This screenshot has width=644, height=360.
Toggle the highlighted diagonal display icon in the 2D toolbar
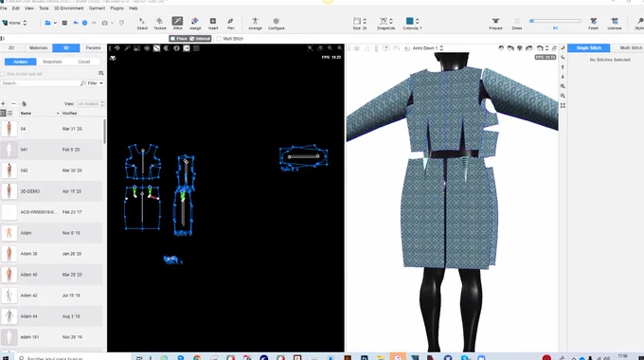pyautogui.click(x=156, y=48)
